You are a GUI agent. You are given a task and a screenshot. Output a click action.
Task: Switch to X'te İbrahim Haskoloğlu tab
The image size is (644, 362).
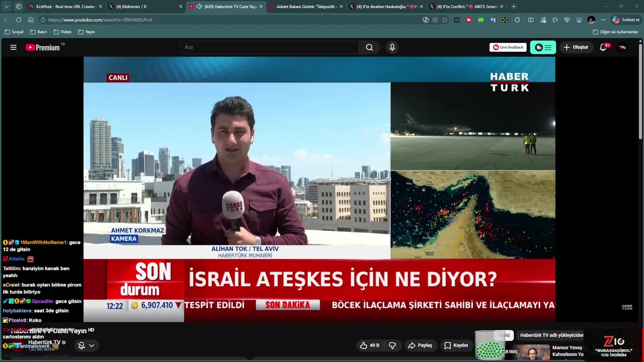(x=386, y=7)
